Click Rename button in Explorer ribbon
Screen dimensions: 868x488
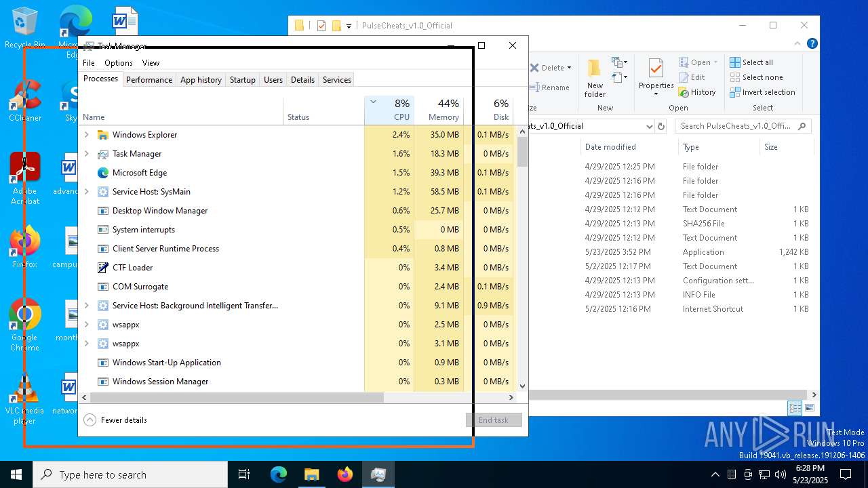click(550, 87)
